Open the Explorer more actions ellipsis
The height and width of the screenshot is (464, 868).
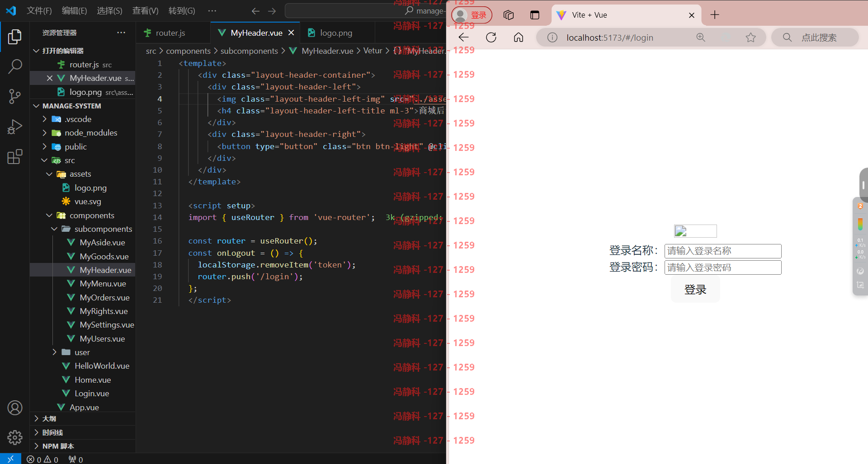pos(121,33)
